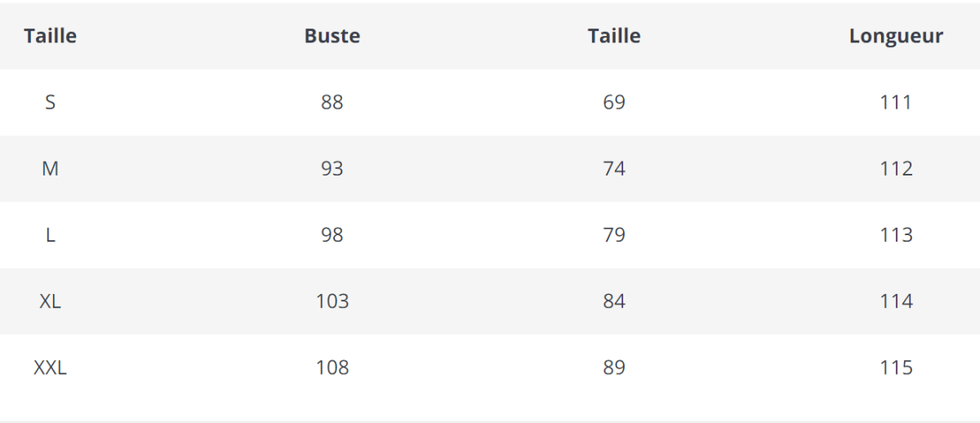Image resolution: width=980 pixels, height=423 pixels.
Task: Click waist value 79
Action: click(614, 235)
